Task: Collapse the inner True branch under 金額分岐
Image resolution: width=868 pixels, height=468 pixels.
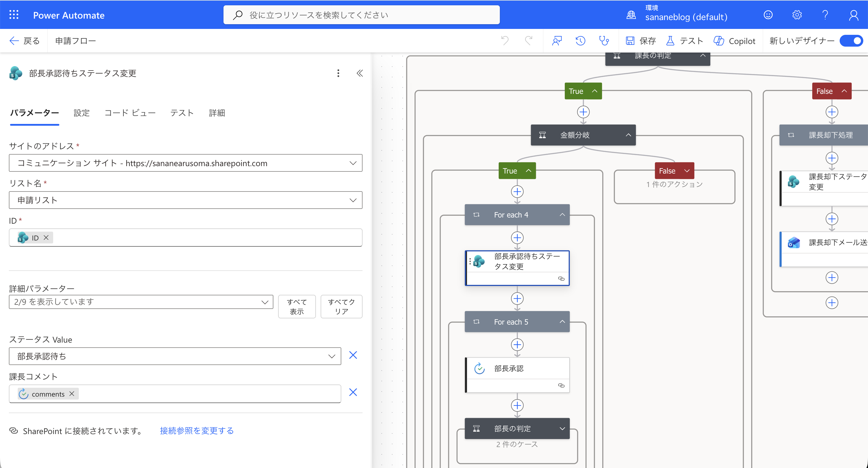Action: 529,171
